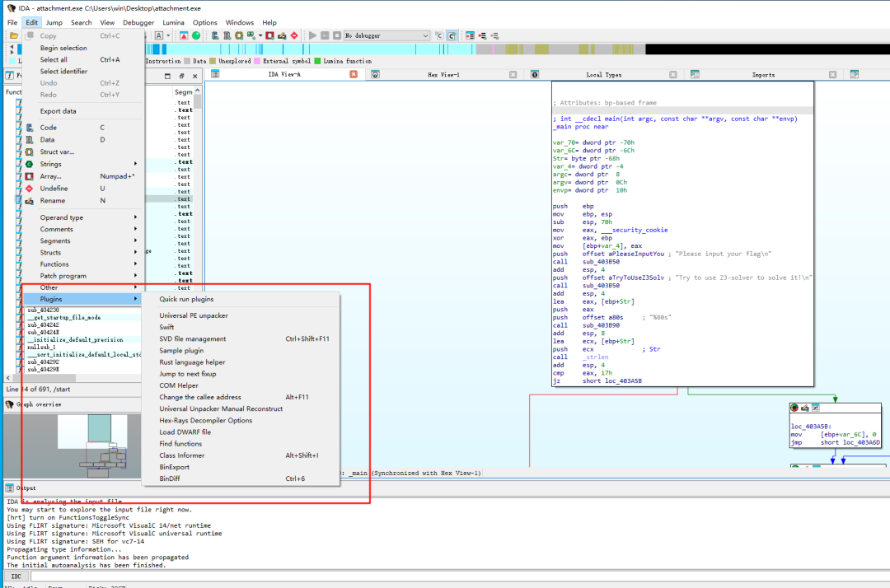Viewport: 890px width, 588px height.
Task: Click the stop process toolbar icon
Action: point(336,35)
